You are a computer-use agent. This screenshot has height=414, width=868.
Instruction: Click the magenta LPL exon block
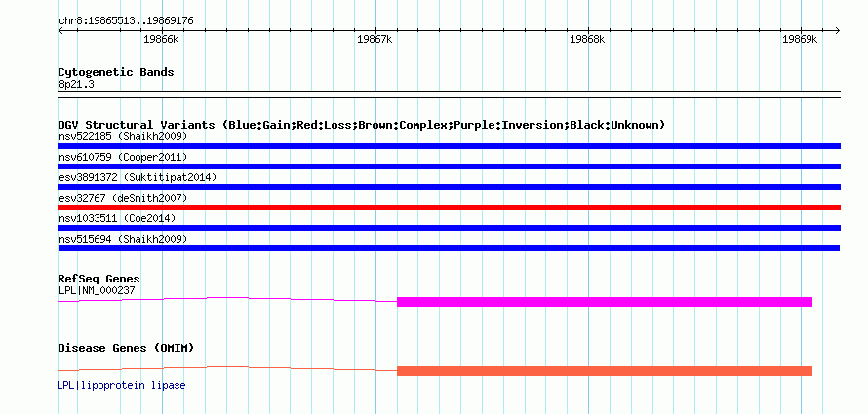point(605,302)
